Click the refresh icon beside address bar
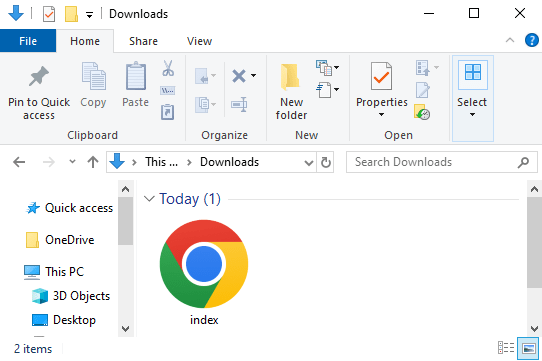Viewport: 542px width, 361px height. (x=326, y=162)
